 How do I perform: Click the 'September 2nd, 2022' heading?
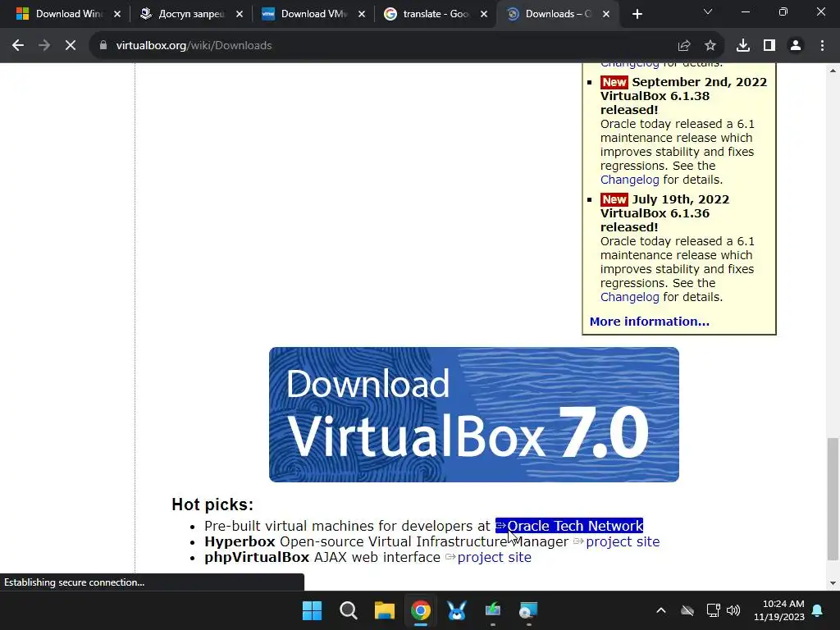point(699,82)
